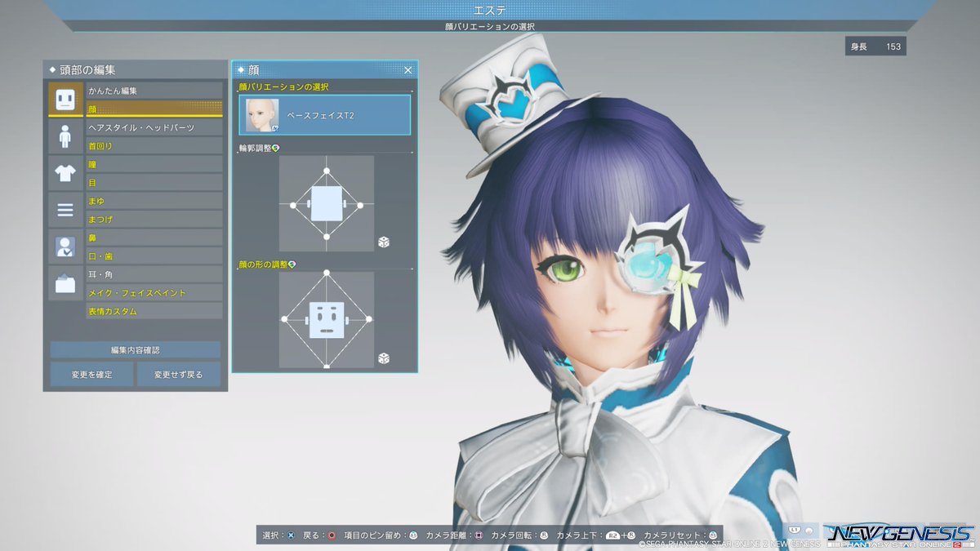Select the まつげ entry
The height and width of the screenshot is (551, 980).
click(154, 219)
